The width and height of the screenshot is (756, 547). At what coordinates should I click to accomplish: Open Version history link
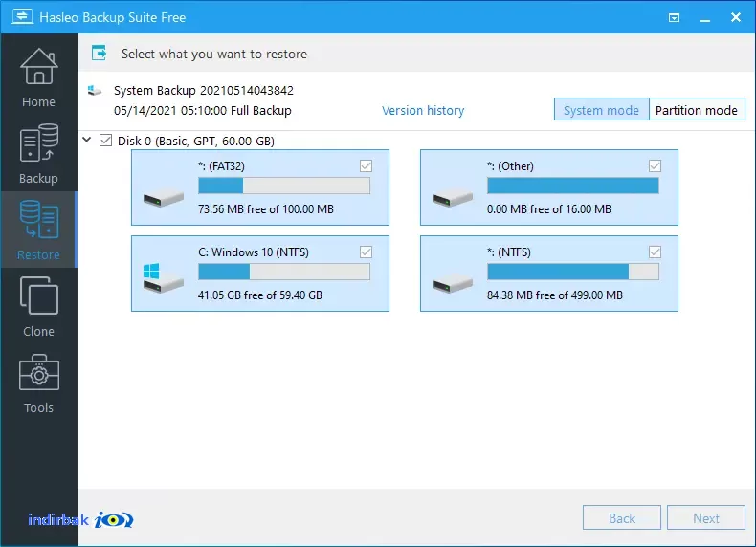coord(423,110)
